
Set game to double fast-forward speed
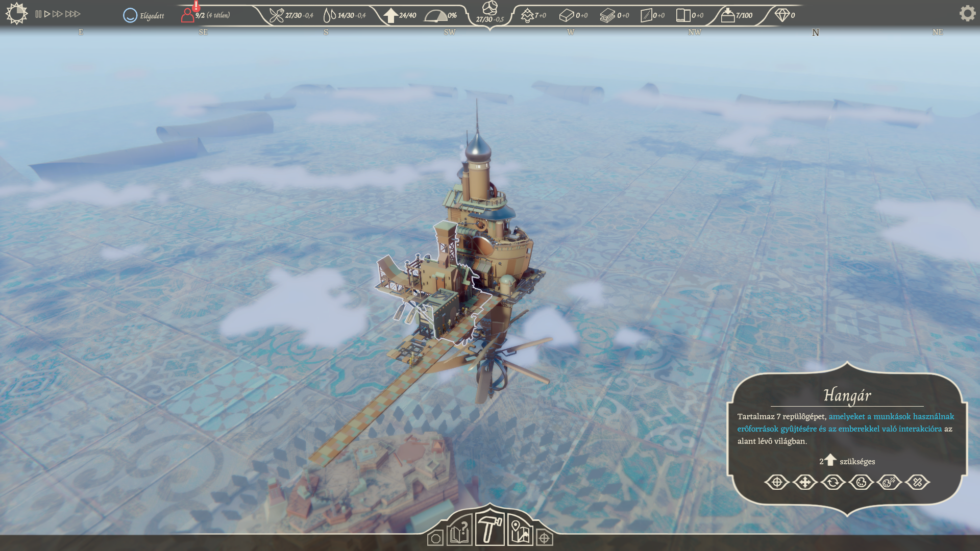point(58,14)
